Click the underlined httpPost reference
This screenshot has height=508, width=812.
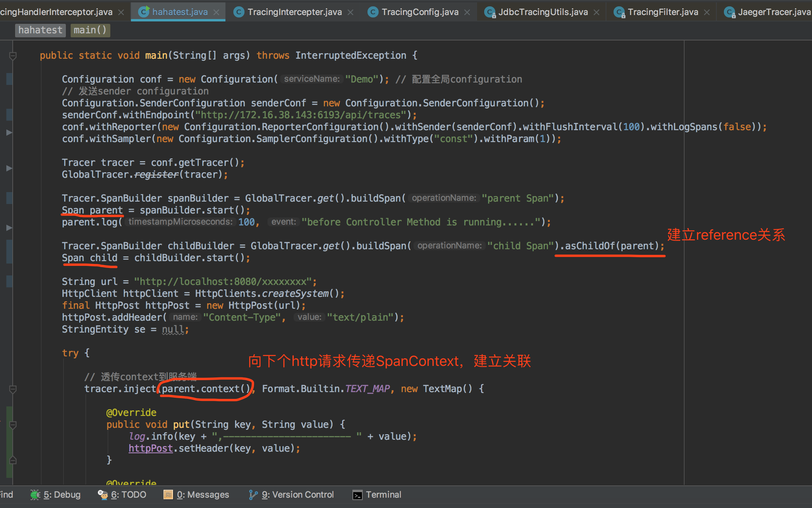(150, 448)
